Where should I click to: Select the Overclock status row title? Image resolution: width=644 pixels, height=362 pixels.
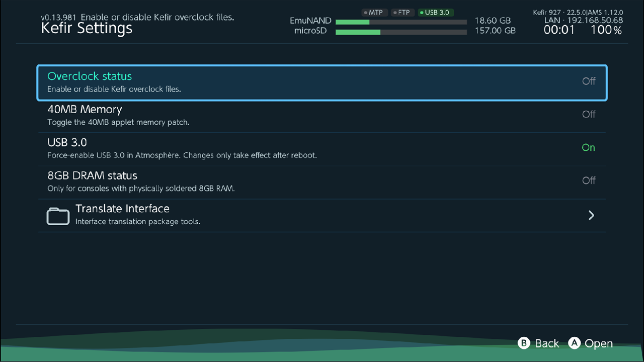90,76
